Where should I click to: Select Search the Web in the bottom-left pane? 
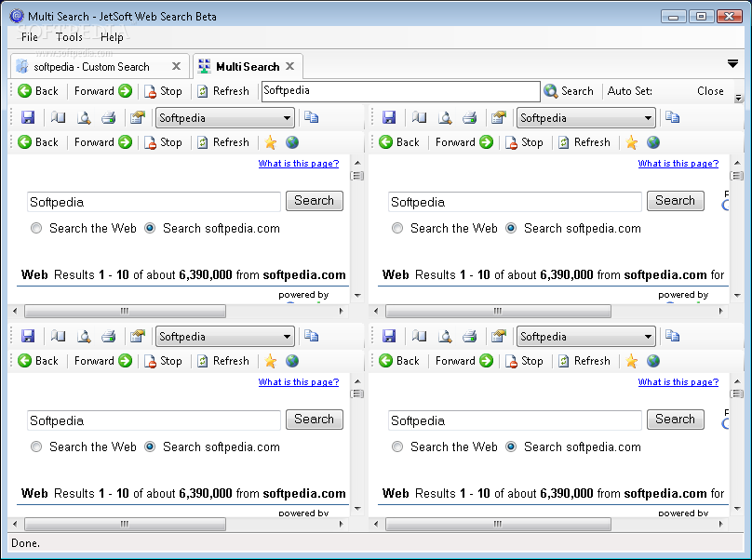36,447
